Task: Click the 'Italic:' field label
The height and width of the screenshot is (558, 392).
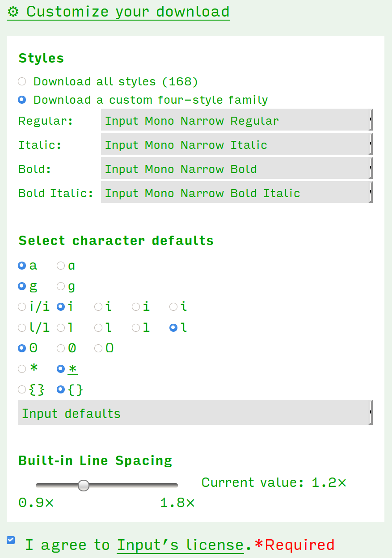Action: click(40, 145)
